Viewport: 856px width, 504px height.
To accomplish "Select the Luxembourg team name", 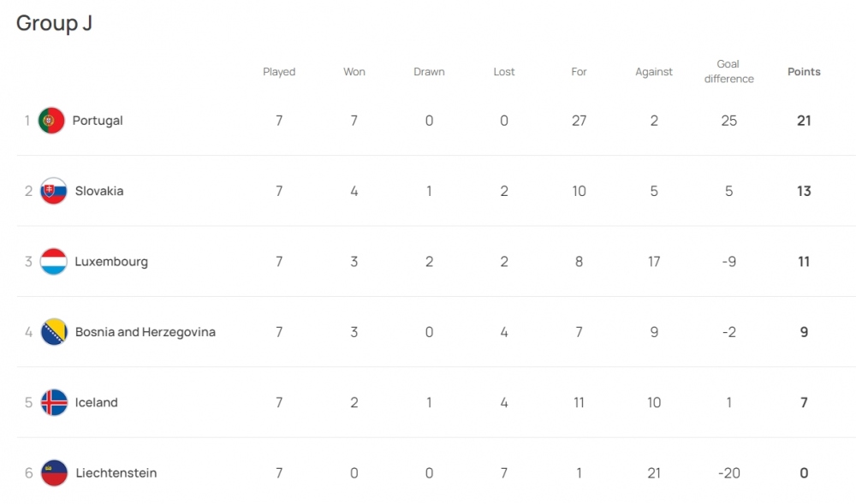I will click(x=111, y=262).
